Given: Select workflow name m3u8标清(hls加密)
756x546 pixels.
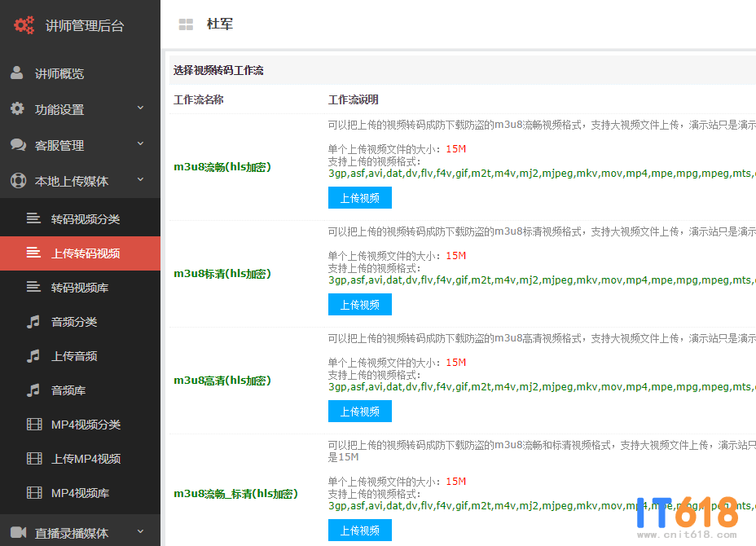Looking at the screenshot, I should [x=222, y=274].
